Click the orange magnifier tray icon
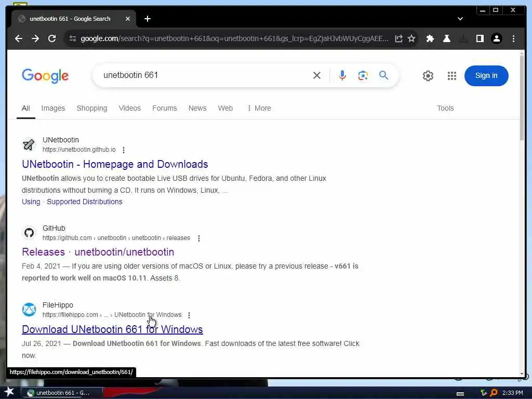 tap(494, 393)
